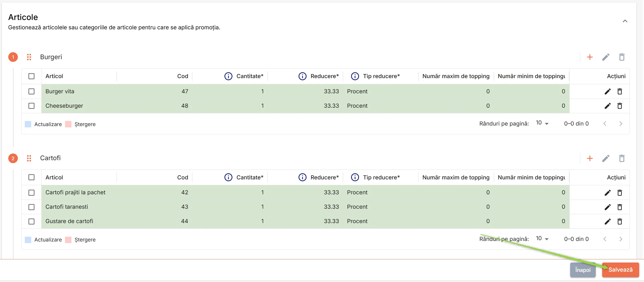Edit the Cartofi group with pencil icon
The height and width of the screenshot is (282, 644).
tap(606, 158)
